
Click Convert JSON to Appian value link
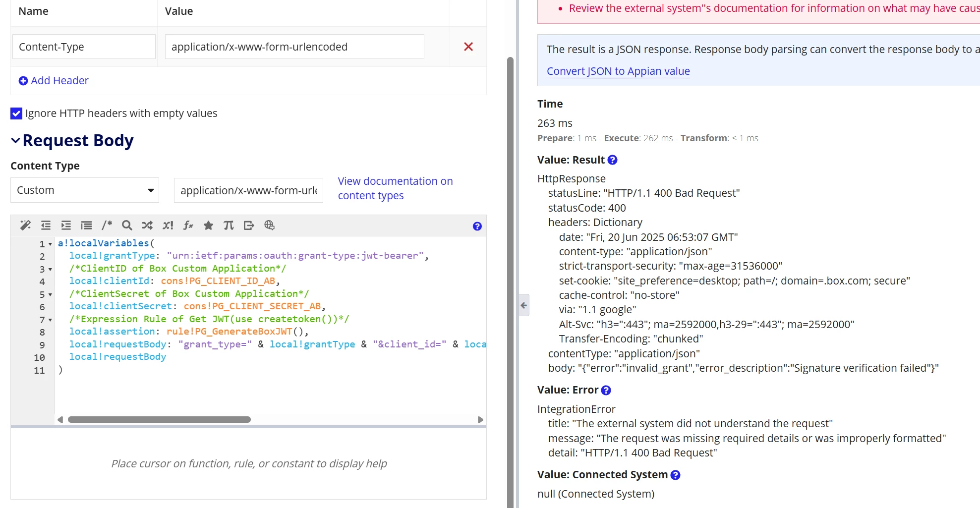(618, 71)
